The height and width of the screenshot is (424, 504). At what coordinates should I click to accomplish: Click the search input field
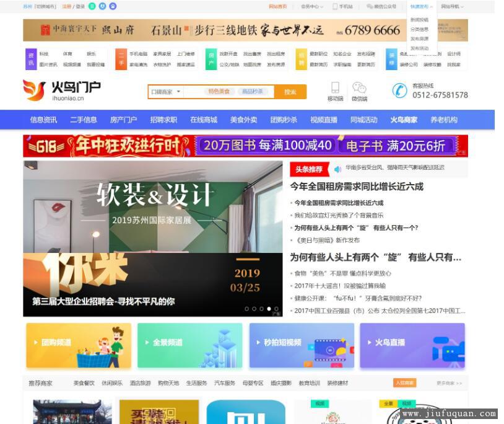point(228,92)
